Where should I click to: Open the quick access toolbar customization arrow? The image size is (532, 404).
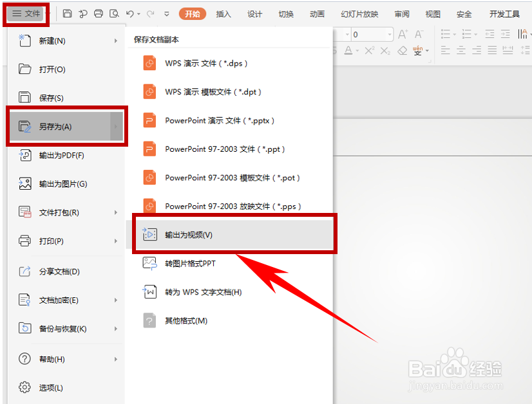167,14
